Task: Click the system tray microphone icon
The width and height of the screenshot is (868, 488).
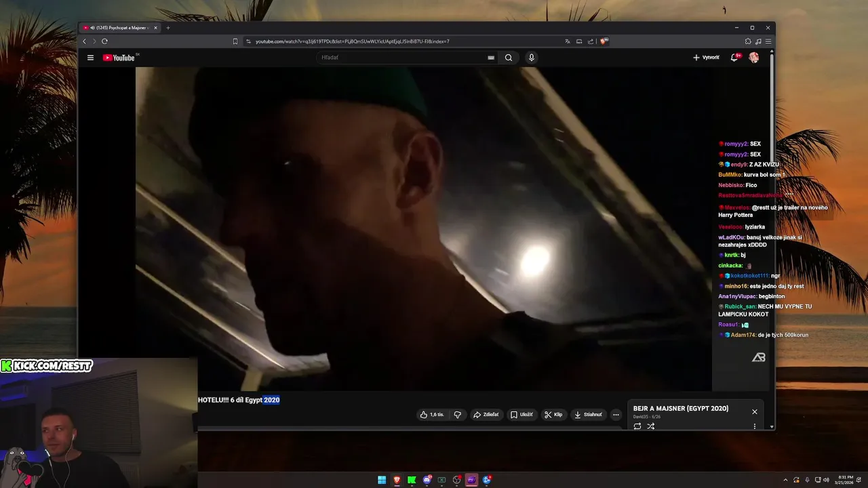Action: 807,480
